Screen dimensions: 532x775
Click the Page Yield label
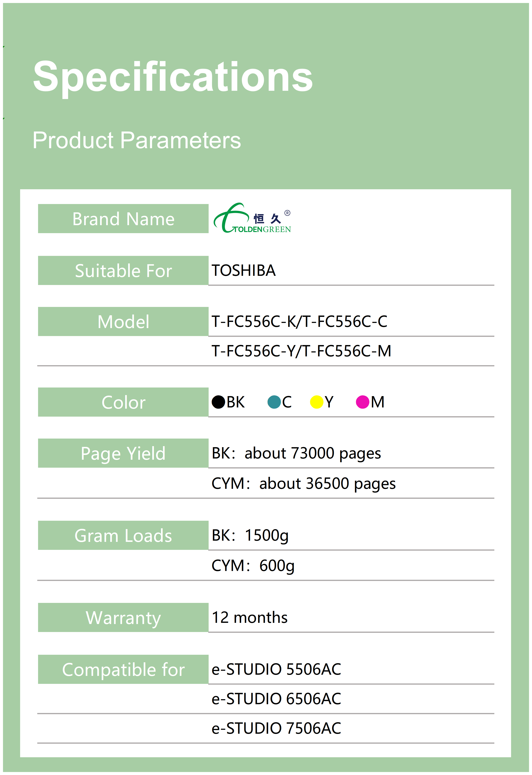point(123,453)
